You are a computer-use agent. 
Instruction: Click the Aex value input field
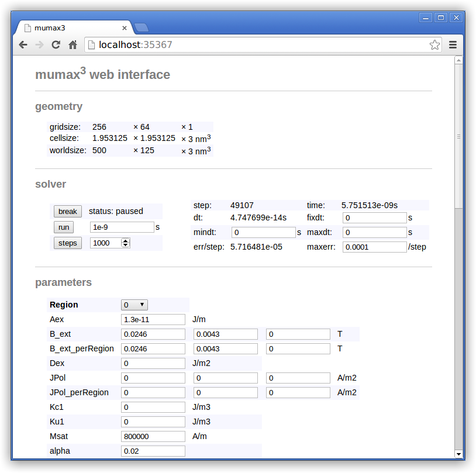coord(153,319)
